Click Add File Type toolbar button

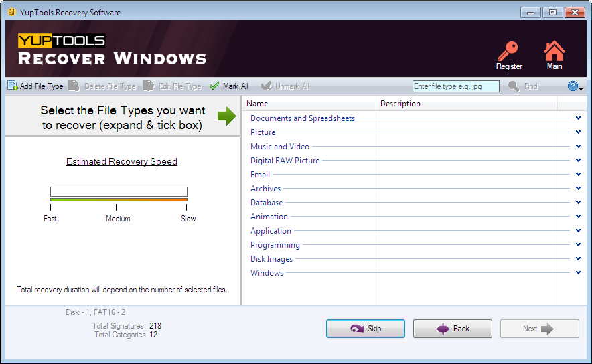(35, 86)
